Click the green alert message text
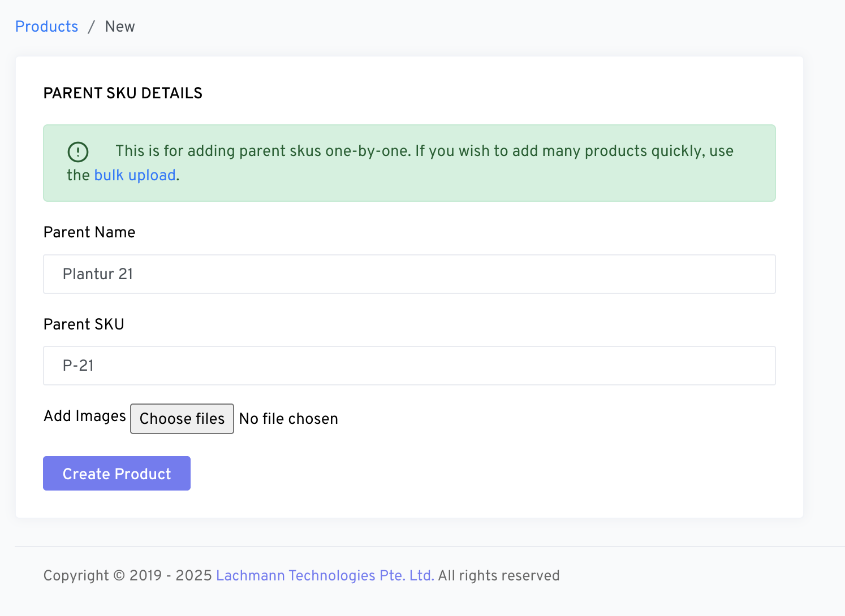 [x=424, y=151]
